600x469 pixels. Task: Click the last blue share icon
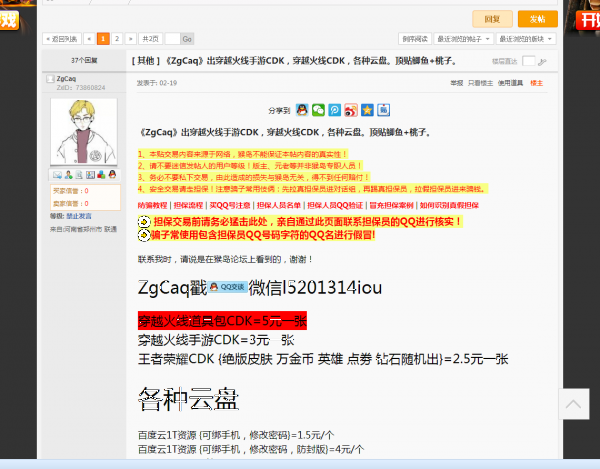(383, 110)
